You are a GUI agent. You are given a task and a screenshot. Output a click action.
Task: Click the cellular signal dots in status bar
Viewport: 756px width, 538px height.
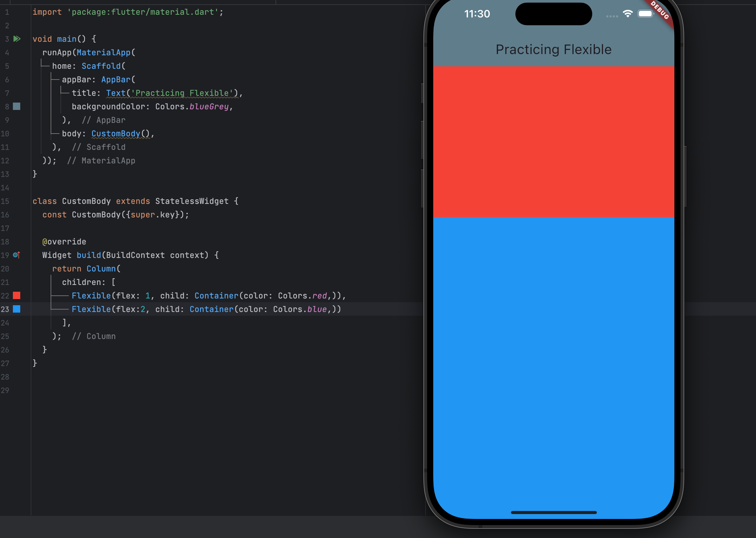click(612, 16)
